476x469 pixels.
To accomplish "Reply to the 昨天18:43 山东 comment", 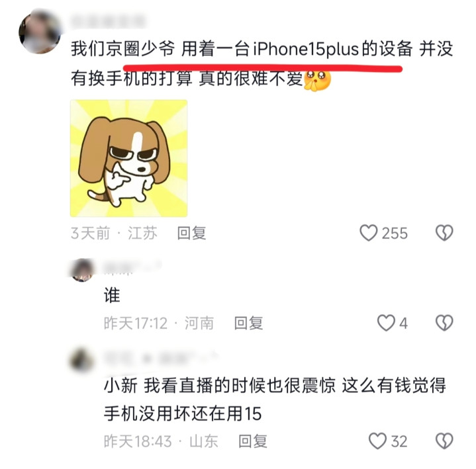I will pyautogui.click(x=253, y=441).
